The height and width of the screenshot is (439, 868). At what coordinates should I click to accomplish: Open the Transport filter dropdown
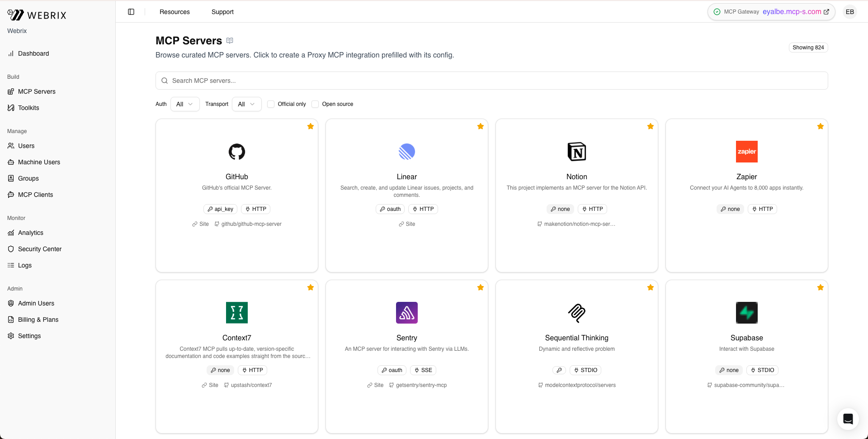246,104
